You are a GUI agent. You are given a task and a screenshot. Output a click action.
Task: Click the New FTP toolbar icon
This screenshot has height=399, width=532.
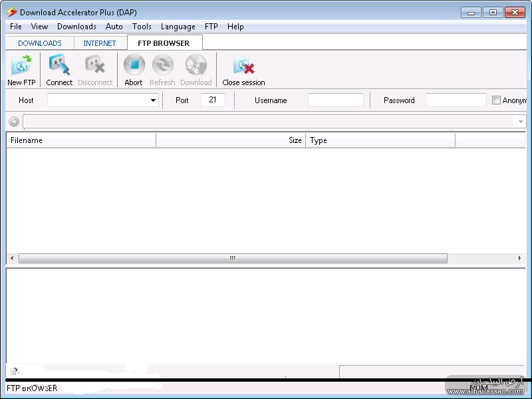22,65
